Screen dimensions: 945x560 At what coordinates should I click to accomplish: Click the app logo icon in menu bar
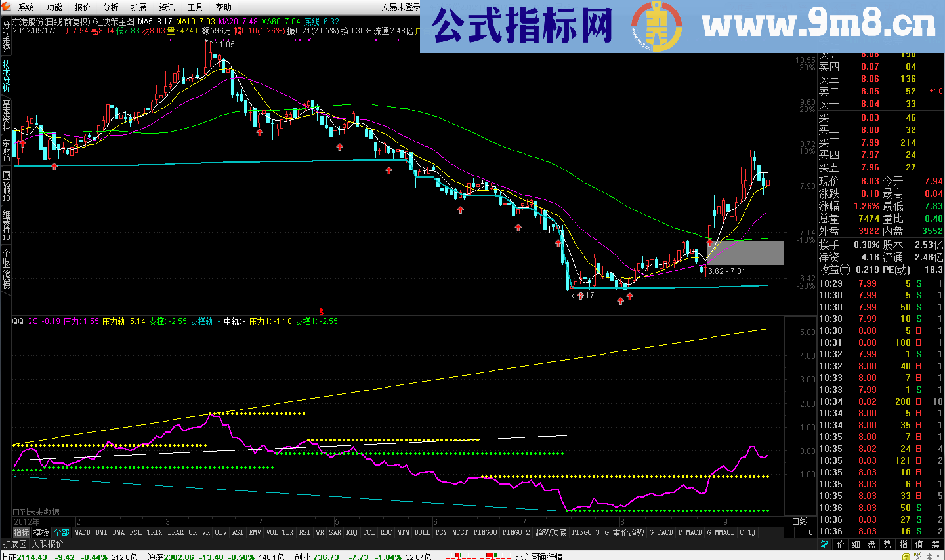point(7,7)
